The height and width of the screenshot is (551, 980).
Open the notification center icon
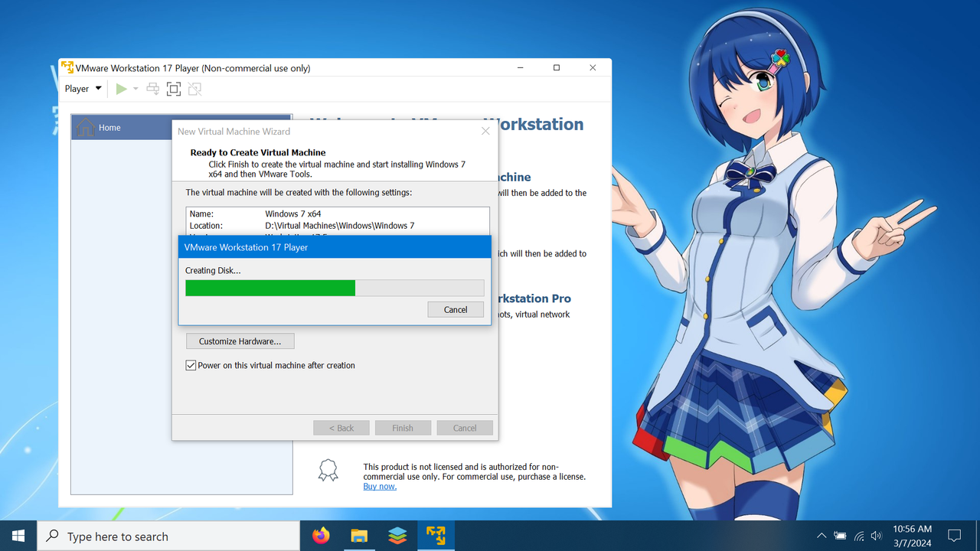[955, 536]
